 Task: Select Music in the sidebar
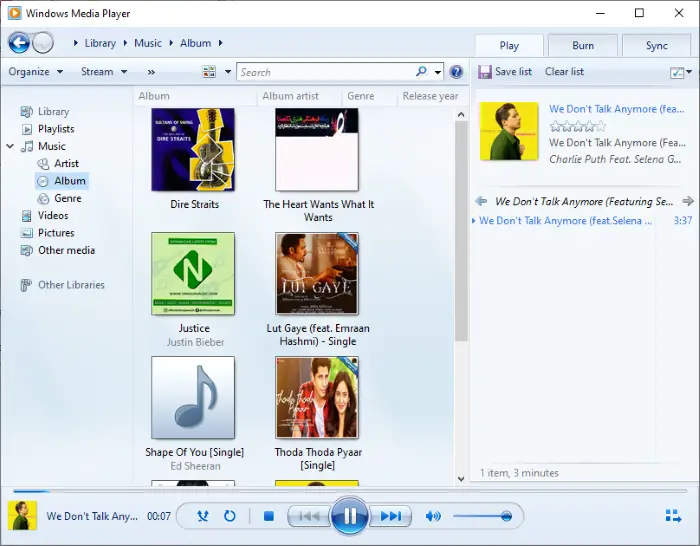click(52, 146)
